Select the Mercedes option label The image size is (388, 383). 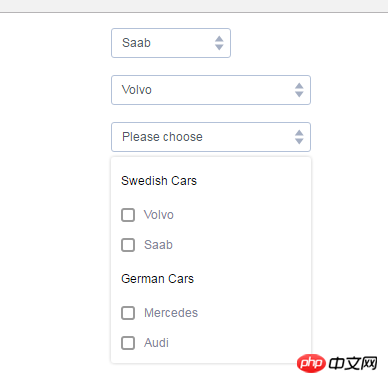tap(171, 313)
